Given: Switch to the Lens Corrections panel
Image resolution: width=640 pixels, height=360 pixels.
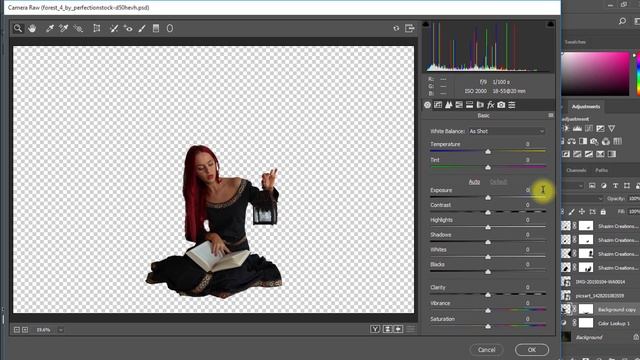Looking at the screenshot, I should (x=480, y=105).
